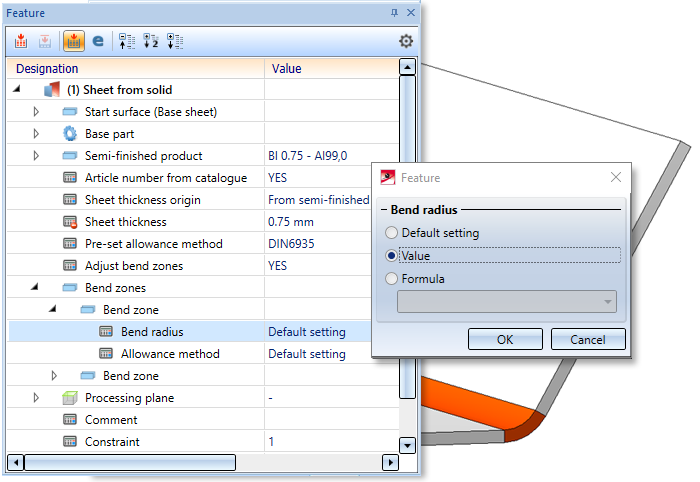This screenshot has height=482, width=700.
Task: Toggle the highlighted orange feature toolbar icon
Action: tap(74, 42)
